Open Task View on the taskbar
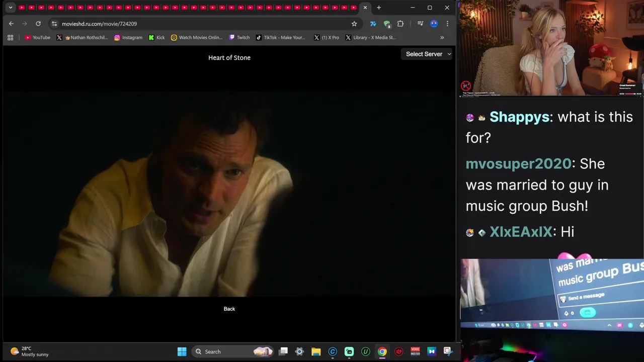 283,351
